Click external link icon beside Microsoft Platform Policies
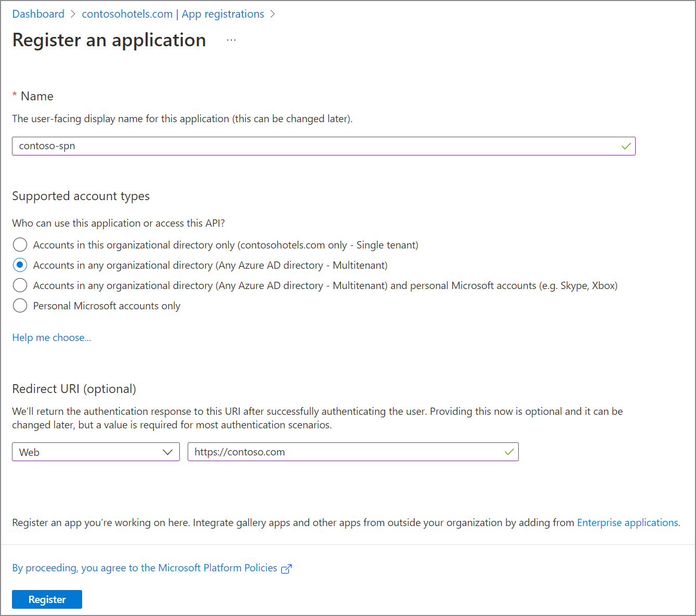 coord(286,569)
